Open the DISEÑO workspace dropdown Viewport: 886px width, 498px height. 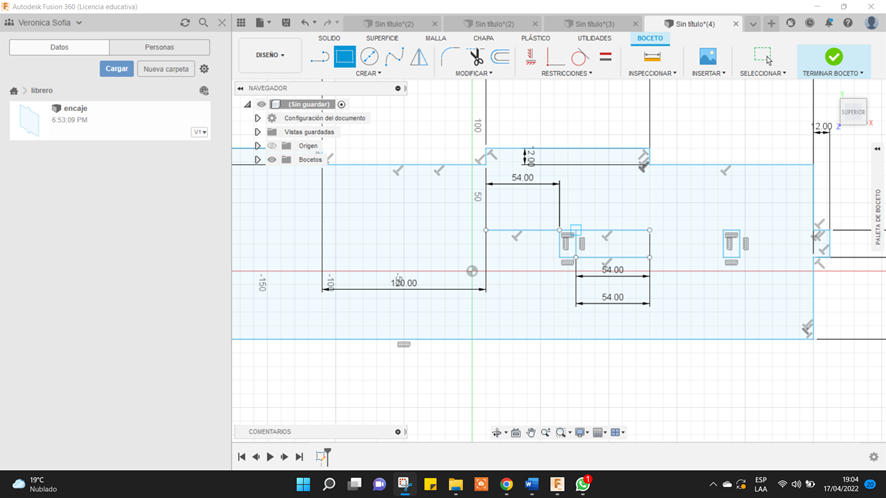click(x=270, y=55)
